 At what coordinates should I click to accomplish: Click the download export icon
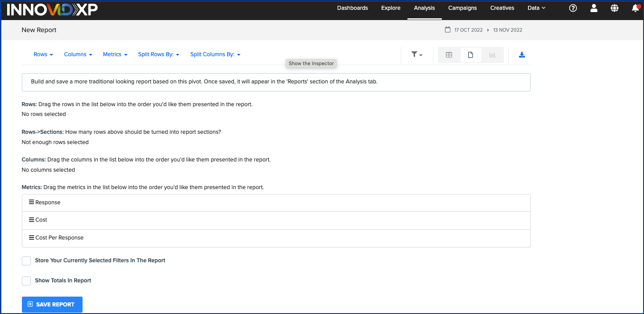[522, 55]
